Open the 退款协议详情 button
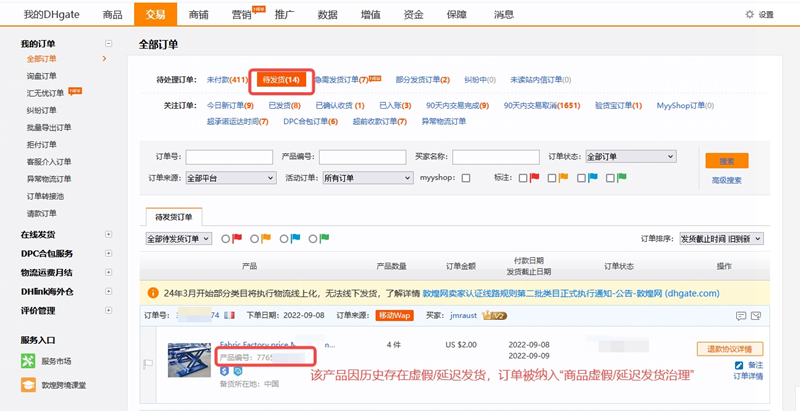 [x=735, y=349]
